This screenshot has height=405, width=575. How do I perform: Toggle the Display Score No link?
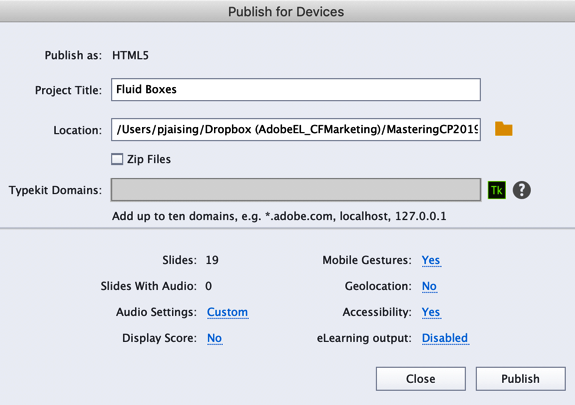click(215, 338)
